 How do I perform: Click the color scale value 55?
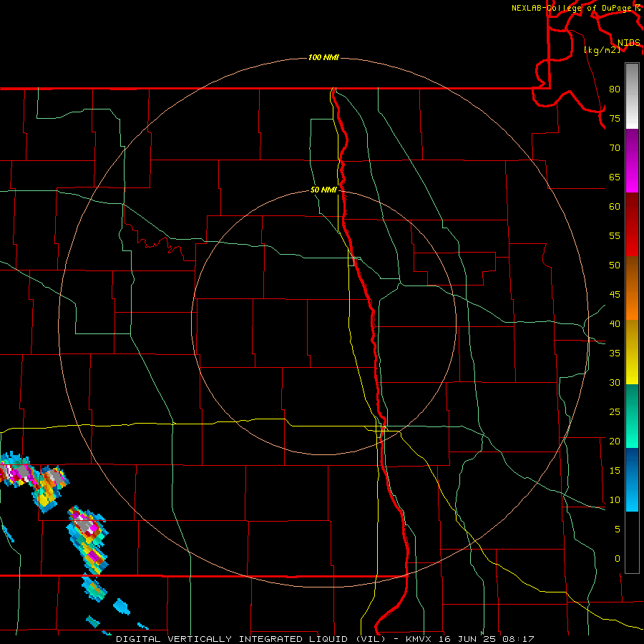pos(615,235)
